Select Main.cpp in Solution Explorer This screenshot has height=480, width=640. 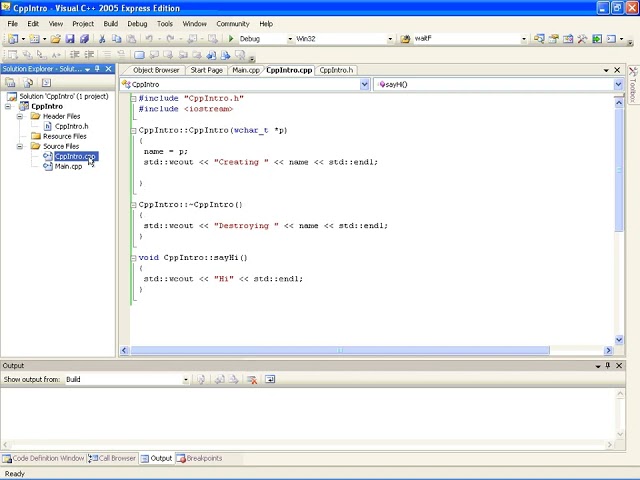coord(68,167)
